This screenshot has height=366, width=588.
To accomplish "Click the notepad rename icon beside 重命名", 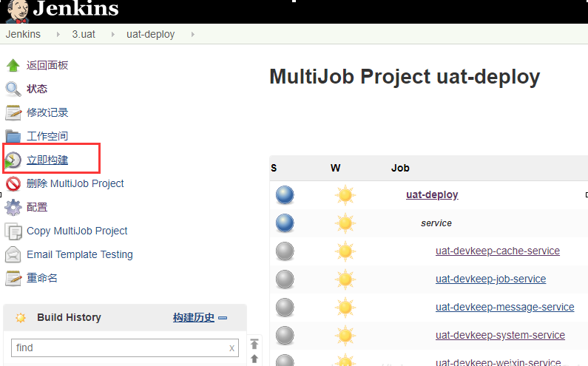I will [13, 278].
